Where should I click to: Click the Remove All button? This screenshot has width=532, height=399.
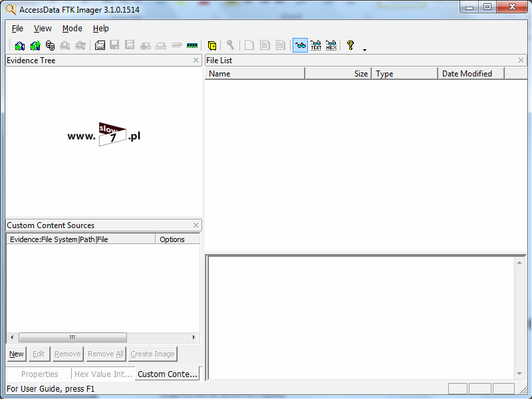point(106,354)
